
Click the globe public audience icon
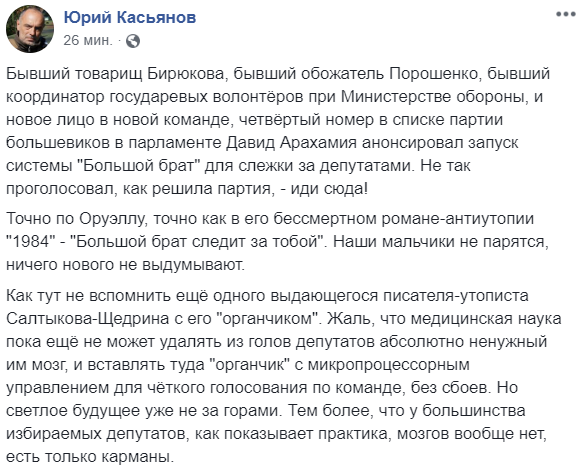(x=133, y=41)
